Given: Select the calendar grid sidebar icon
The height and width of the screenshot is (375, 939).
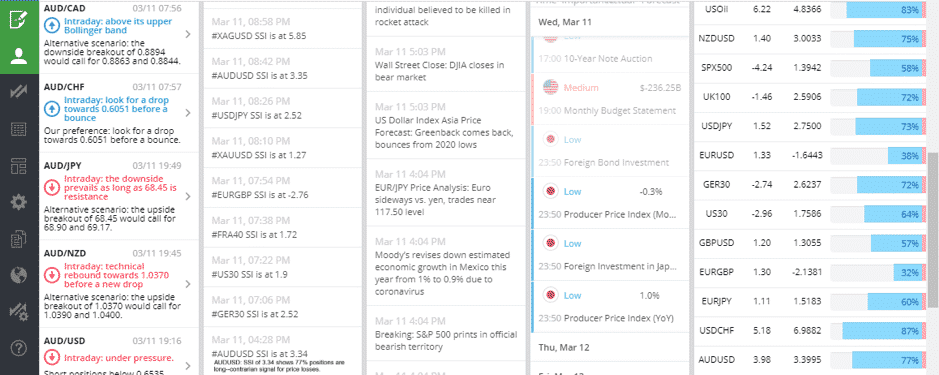Looking at the screenshot, I should click(x=19, y=128).
